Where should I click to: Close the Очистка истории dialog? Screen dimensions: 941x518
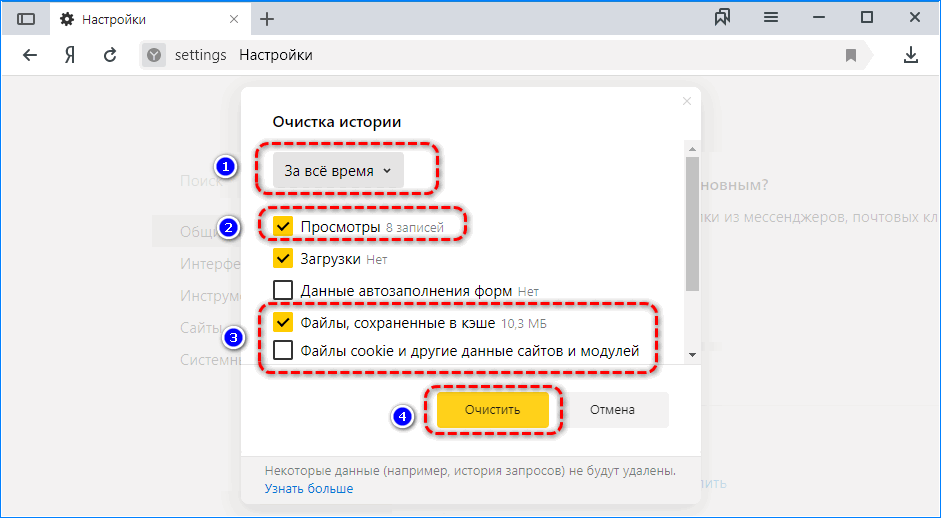coord(687,101)
